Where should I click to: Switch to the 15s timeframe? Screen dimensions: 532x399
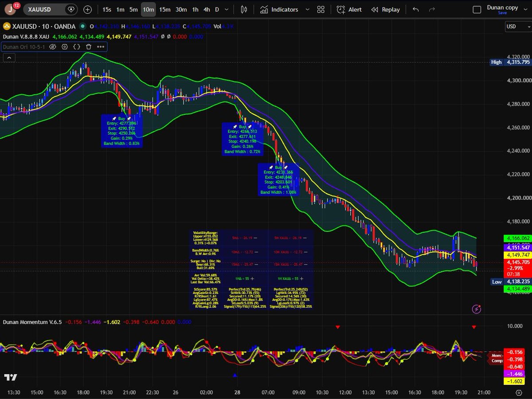click(107, 9)
